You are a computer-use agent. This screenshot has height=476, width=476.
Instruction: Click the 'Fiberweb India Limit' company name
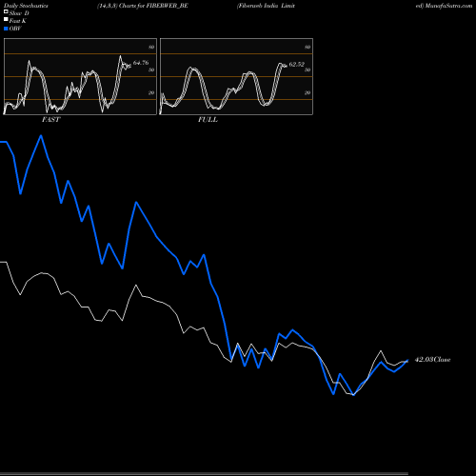pyautogui.click(x=266, y=6)
